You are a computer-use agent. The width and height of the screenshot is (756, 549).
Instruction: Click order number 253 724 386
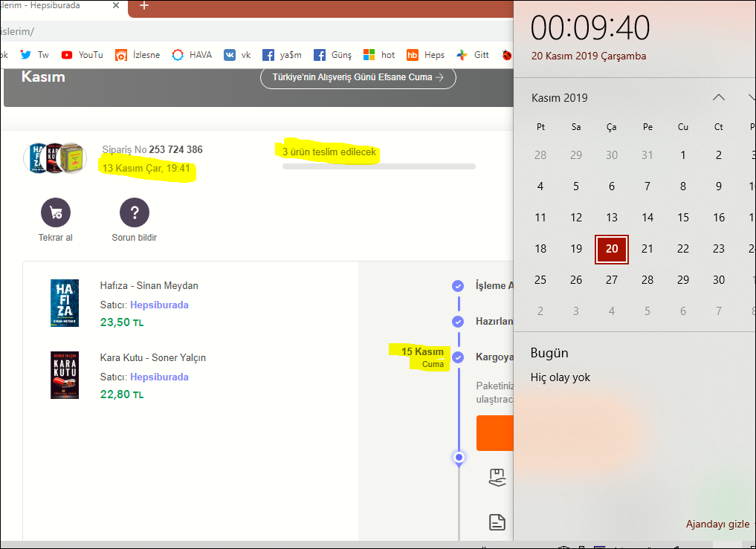[175, 149]
